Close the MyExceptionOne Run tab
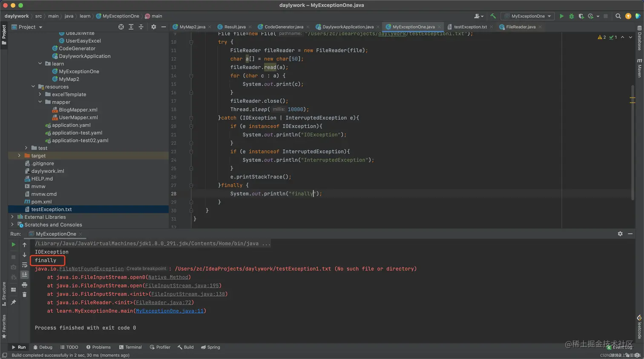Viewport: 644px width, 359px height. (80, 234)
